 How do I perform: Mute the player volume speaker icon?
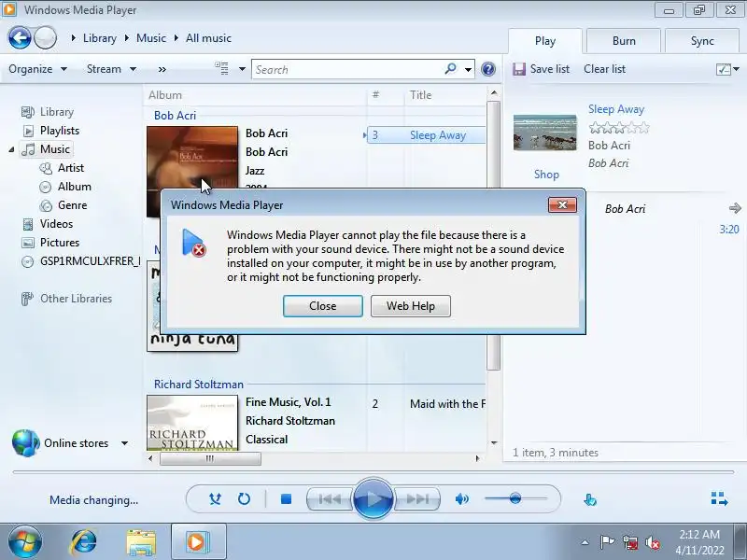[x=461, y=499]
